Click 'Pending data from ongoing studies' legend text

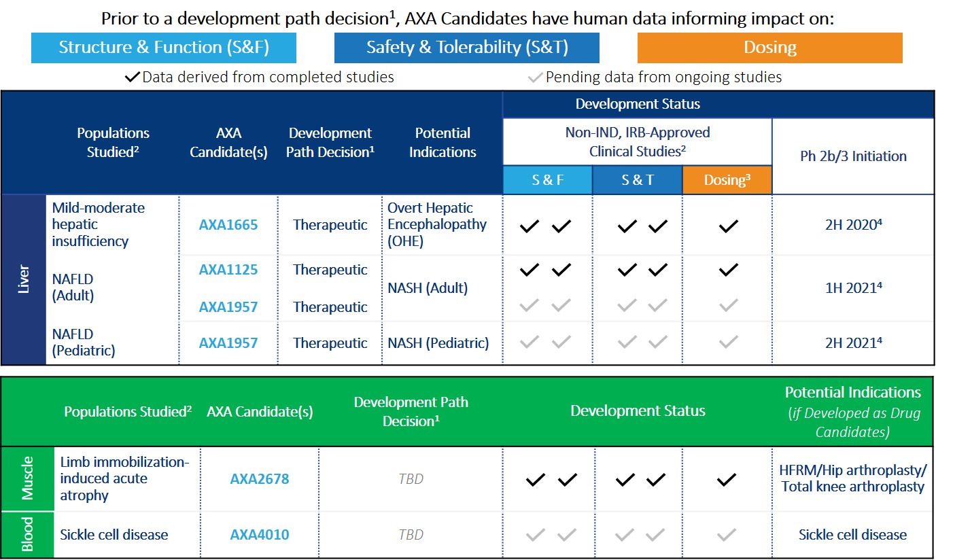pyautogui.click(x=663, y=77)
